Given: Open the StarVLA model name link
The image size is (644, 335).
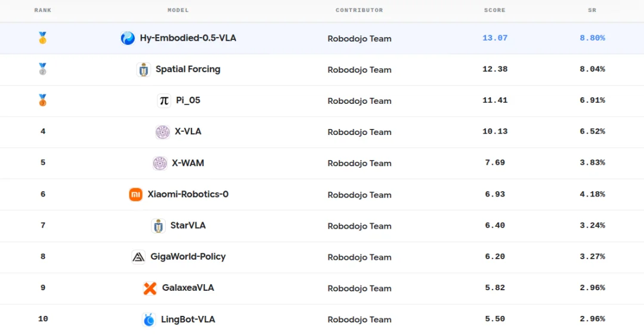Looking at the screenshot, I should pos(188,226).
